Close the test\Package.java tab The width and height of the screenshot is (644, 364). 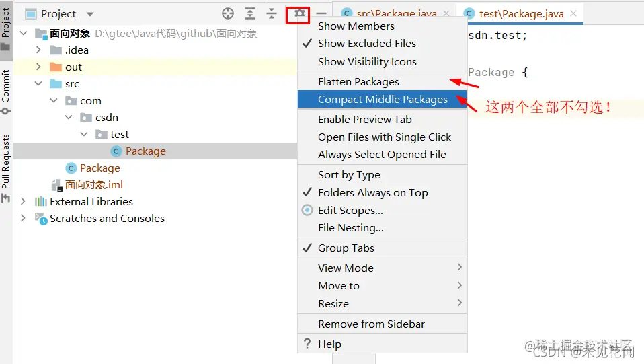(573, 13)
